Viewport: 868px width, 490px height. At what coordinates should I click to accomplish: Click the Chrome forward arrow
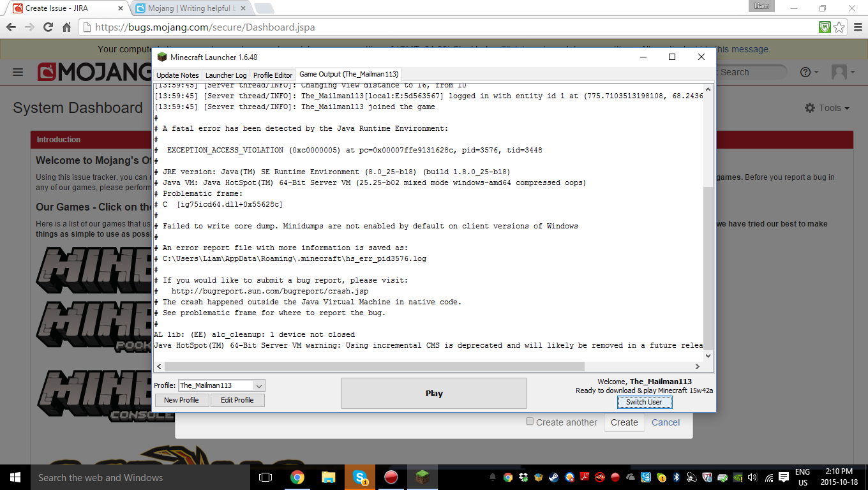29,27
